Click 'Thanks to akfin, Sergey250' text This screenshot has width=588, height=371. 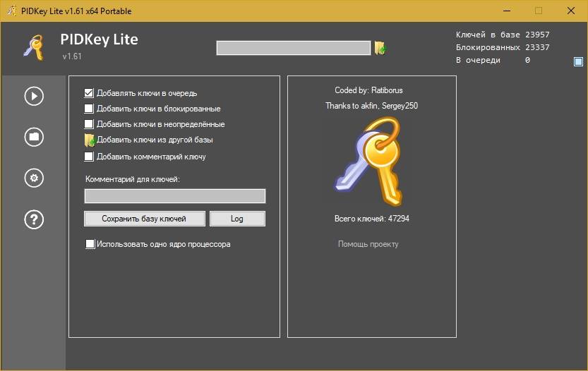[x=371, y=106]
